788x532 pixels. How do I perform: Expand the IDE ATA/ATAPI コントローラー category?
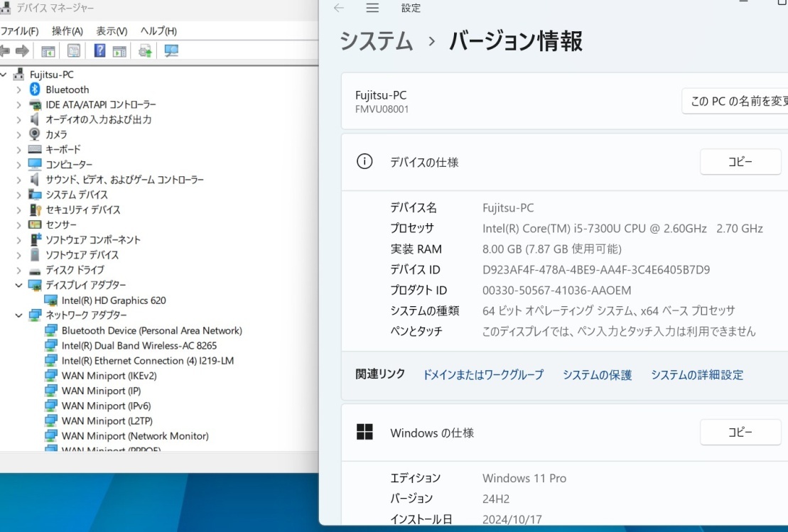[18, 104]
